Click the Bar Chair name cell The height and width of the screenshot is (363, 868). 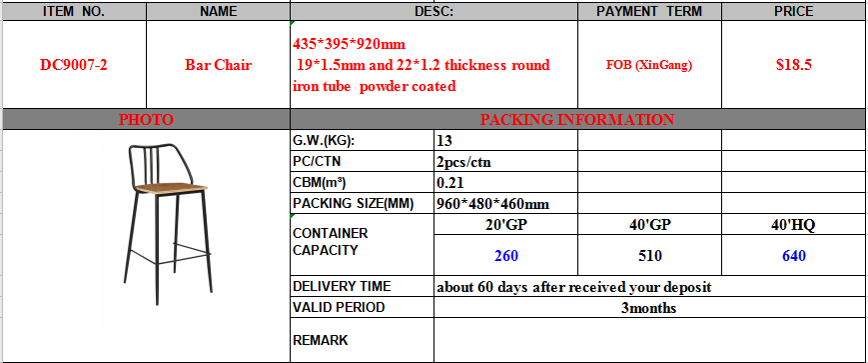click(218, 65)
